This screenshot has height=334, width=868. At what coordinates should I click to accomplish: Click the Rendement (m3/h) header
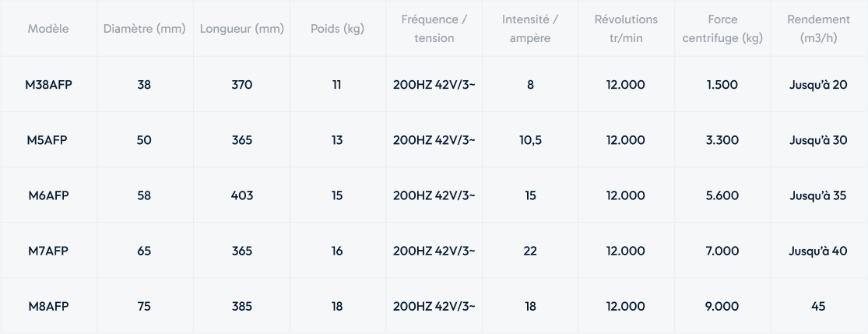pos(818,29)
